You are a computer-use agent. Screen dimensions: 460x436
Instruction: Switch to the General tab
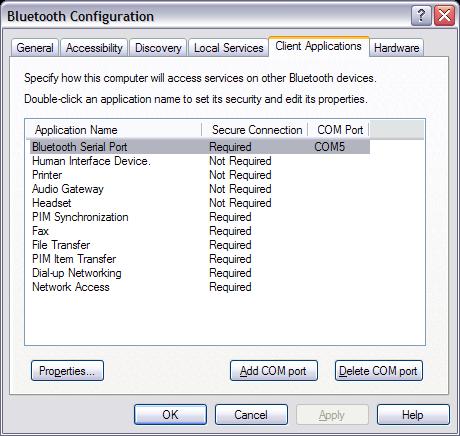[x=35, y=48]
